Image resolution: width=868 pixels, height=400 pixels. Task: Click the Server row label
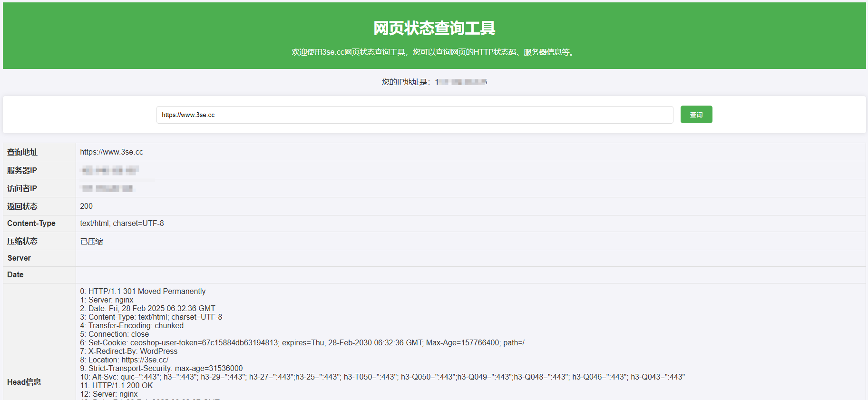pyautogui.click(x=19, y=258)
